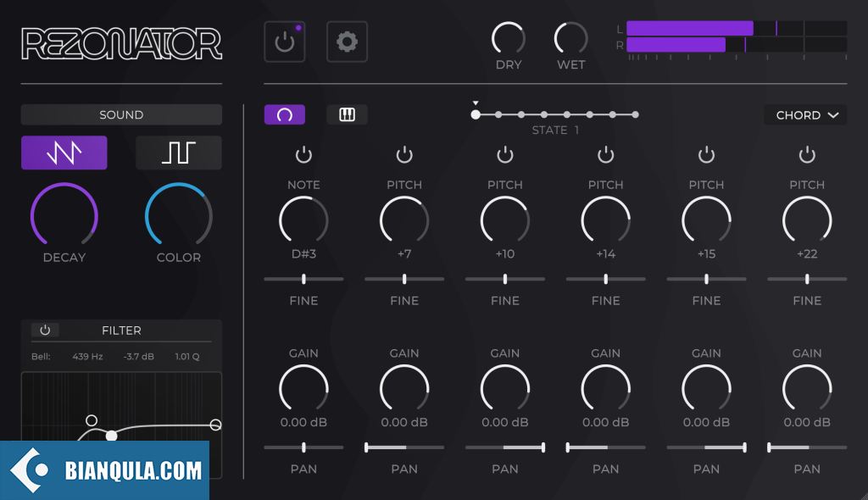The image size is (868, 500).
Task: Toggle the FILTER power button
Action: click(x=45, y=330)
